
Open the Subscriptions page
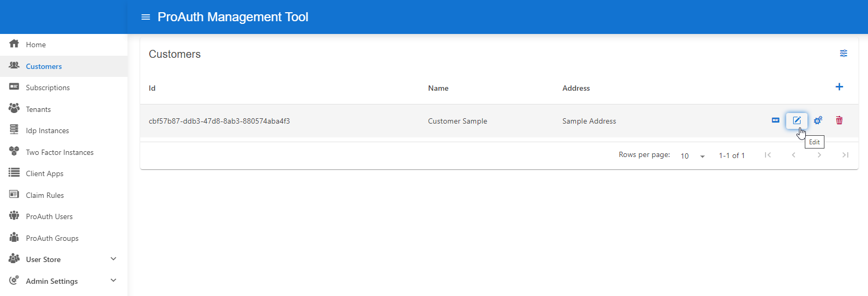(x=48, y=88)
